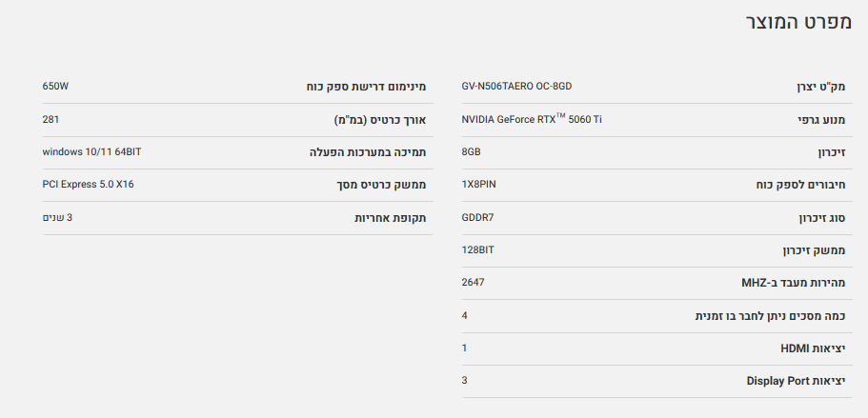This screenshot has width=868, height=418.
Task: Click the מפרט המוצר section heading
Action: coord(796,22)
